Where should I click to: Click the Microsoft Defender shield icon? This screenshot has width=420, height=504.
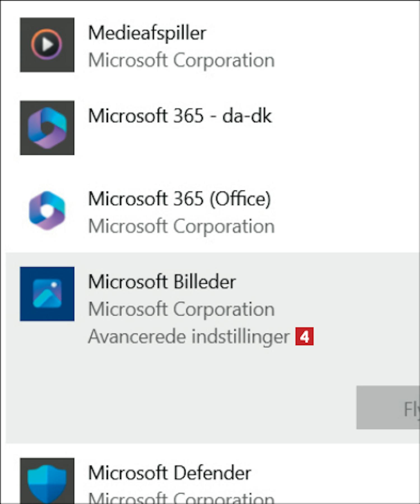(47, 481)
